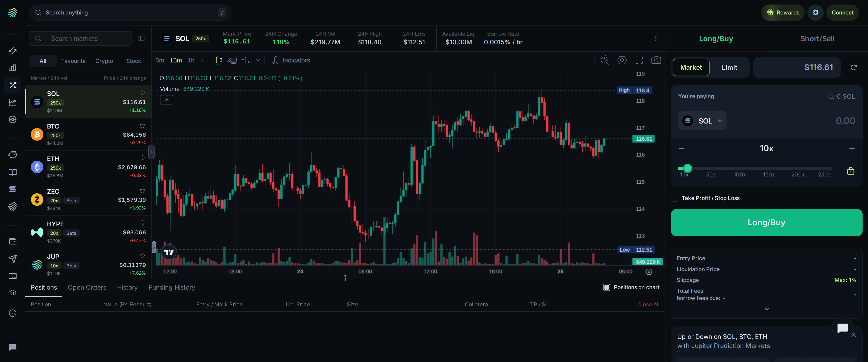Open the line chart trend sidebar icon
This screenshot has height=362, width=868.
coord(12,102)
